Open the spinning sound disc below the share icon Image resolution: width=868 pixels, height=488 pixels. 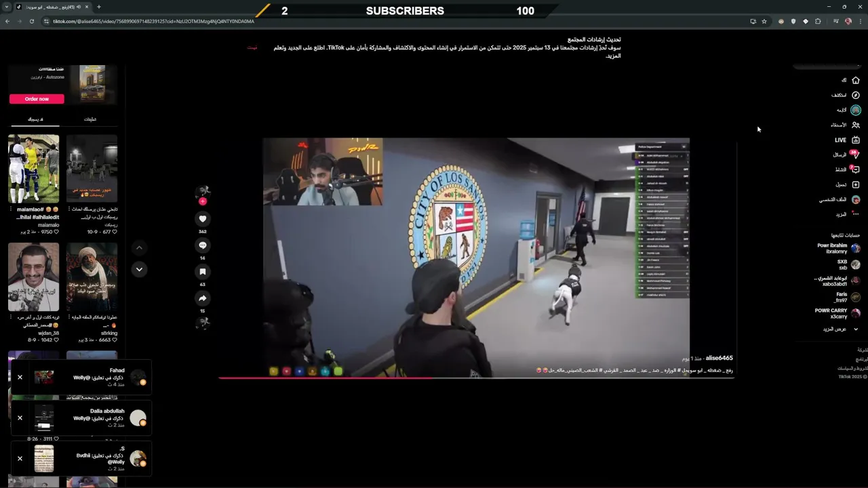(x=202, y=324)
